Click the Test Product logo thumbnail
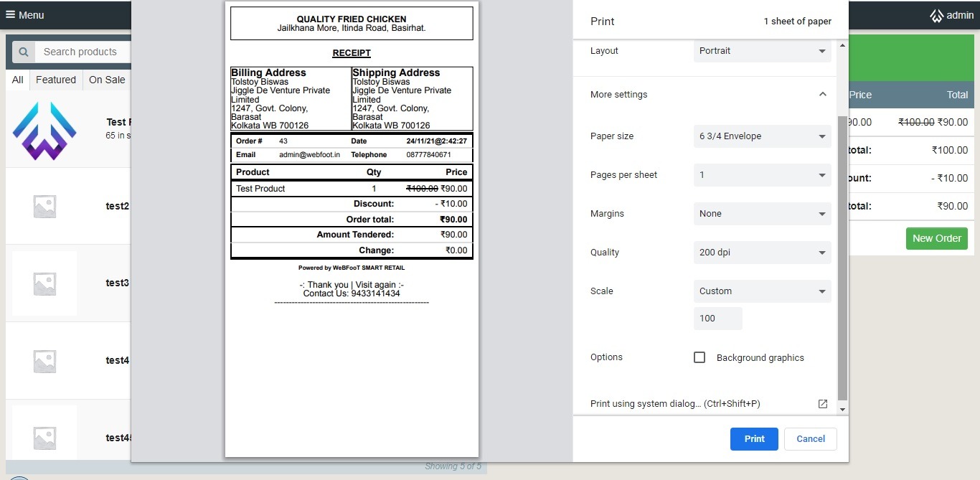980x480 pixels. 44,131
